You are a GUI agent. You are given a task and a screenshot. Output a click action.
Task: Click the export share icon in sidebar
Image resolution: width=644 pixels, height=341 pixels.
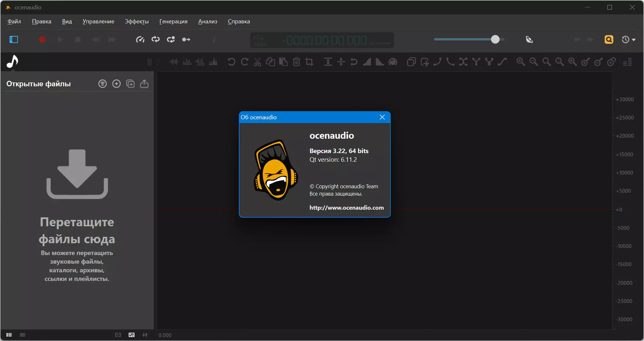click(x=144, y=84)
